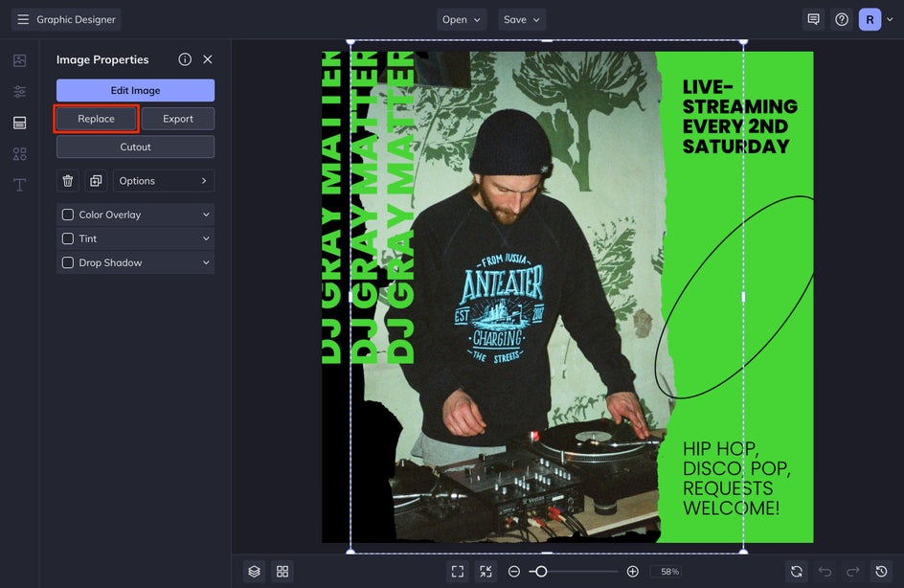
Task: Click the bottom-left selection handle
Action: coord(350,552)
